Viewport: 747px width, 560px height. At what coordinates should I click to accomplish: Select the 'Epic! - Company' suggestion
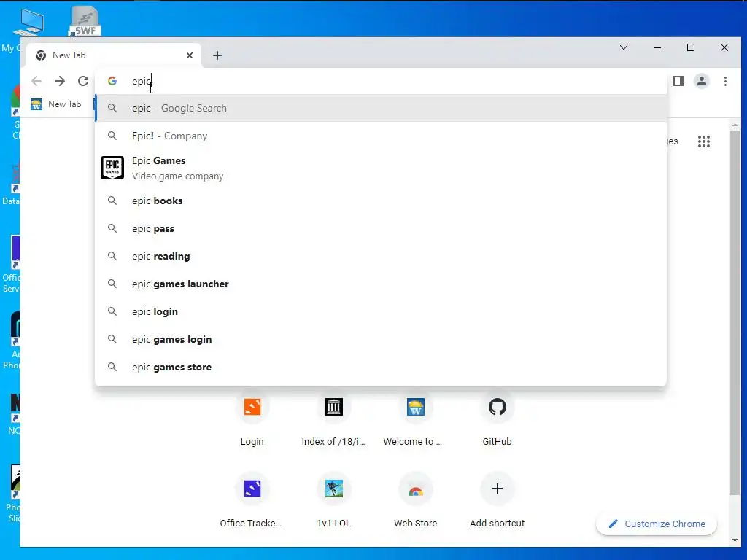coord(381,136)
